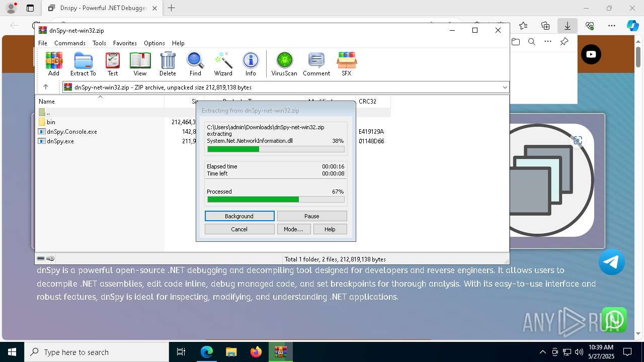This screenshot has width=644, height=362.
Task: Open the Windows Start menu
Action: click(x=12, y=352)
